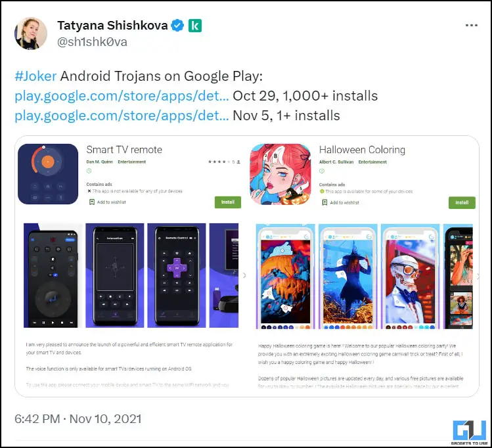This screenshot has height=448, width=492.
Task: Click the Dan M. Quinn developer name
Action: 99,162
